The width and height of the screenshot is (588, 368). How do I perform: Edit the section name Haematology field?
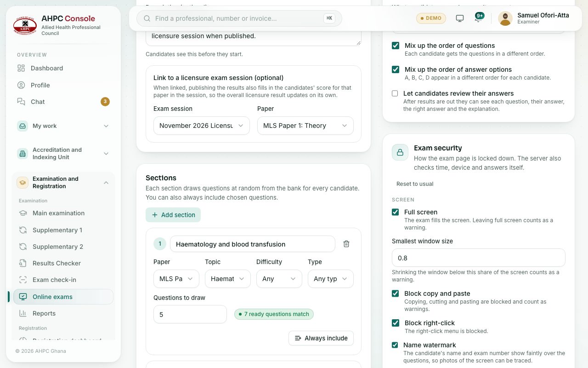coord(253,244)
